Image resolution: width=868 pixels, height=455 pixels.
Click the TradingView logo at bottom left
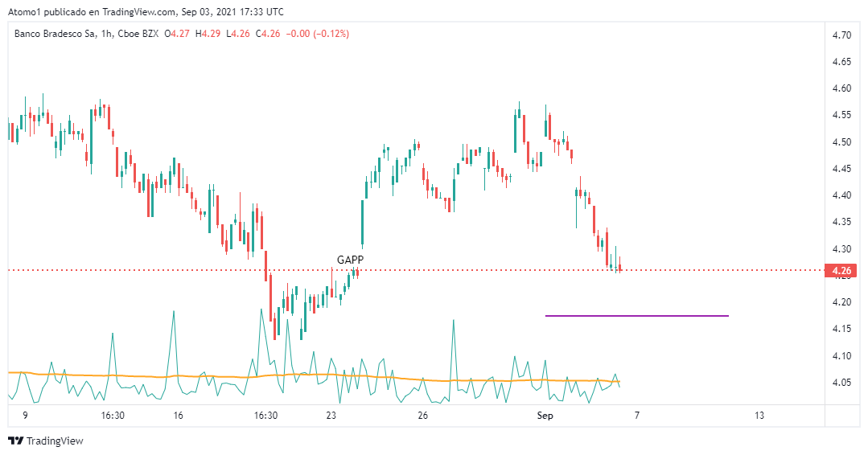[45, 441]
